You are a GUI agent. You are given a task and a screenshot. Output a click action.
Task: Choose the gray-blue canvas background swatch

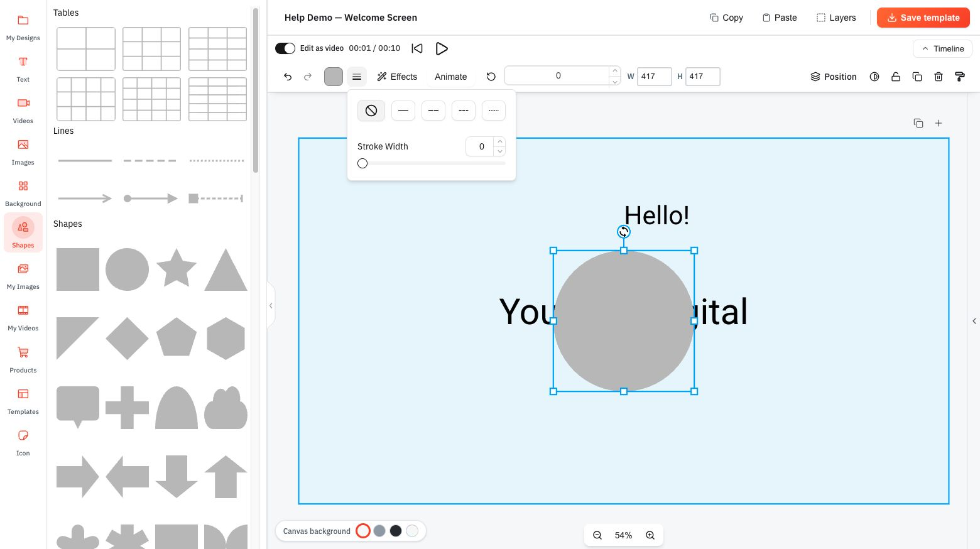tap(379, 531)
